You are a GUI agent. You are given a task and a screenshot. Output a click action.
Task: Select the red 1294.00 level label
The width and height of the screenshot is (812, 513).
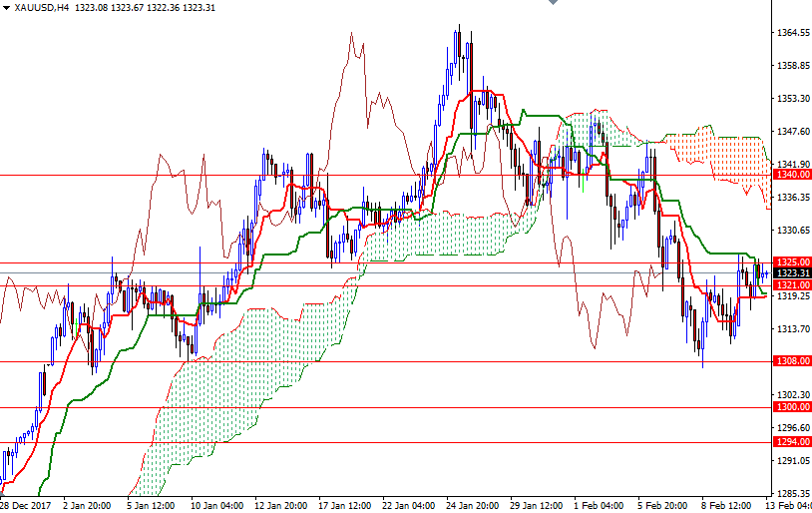tap(792, 442)
